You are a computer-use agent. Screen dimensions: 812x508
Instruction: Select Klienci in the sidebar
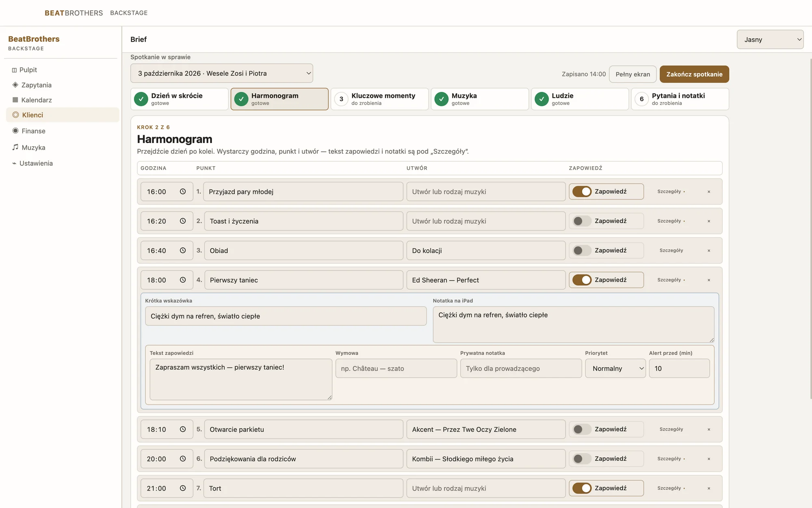(63, 115)
